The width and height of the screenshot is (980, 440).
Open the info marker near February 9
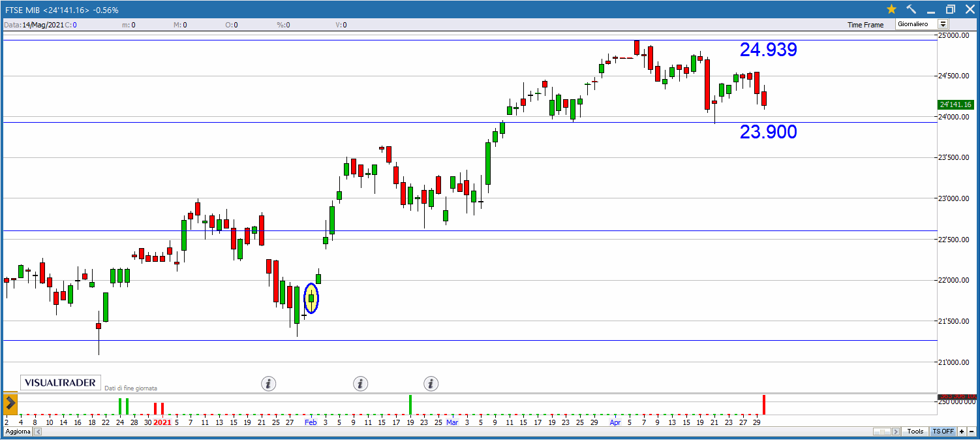361,383
